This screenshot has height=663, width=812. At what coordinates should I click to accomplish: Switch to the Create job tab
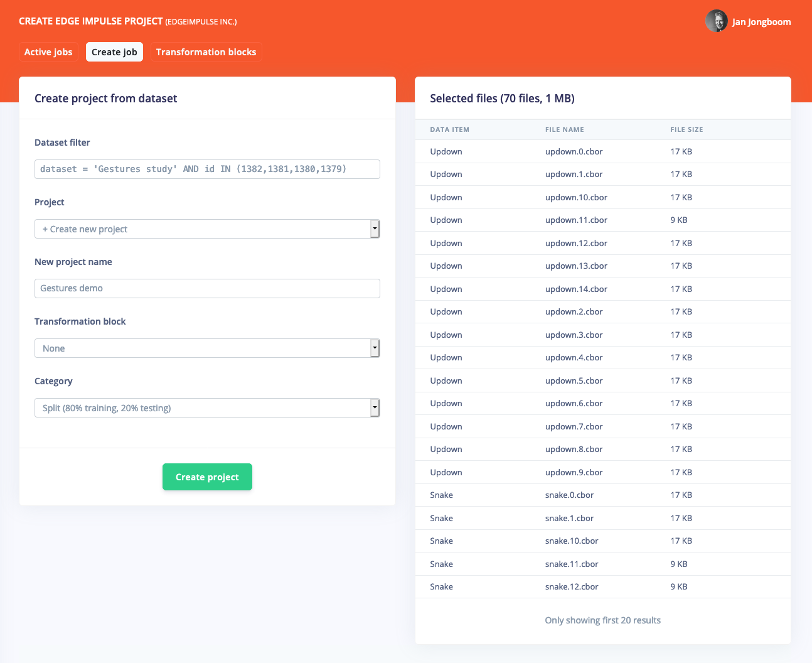(114, 52)
